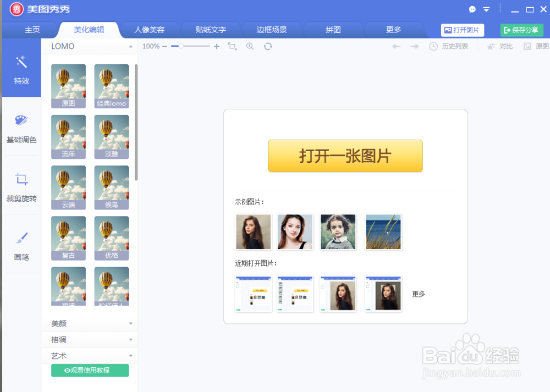Click the undo arrow in the toolbar
The image size is (550, 392).
(x=397, y=47)
